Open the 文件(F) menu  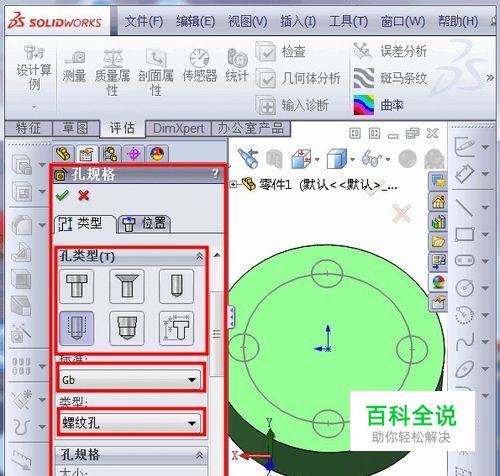(144, 22)
